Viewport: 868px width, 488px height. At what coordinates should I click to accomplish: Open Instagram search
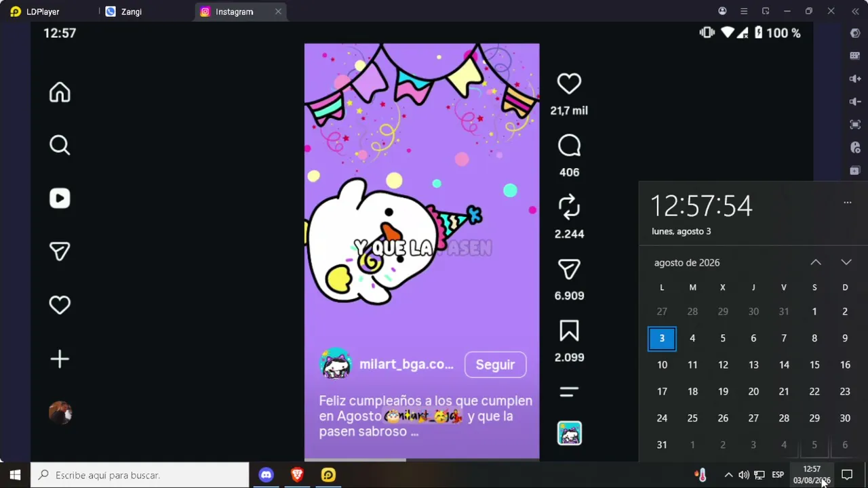tap(60, 145)
